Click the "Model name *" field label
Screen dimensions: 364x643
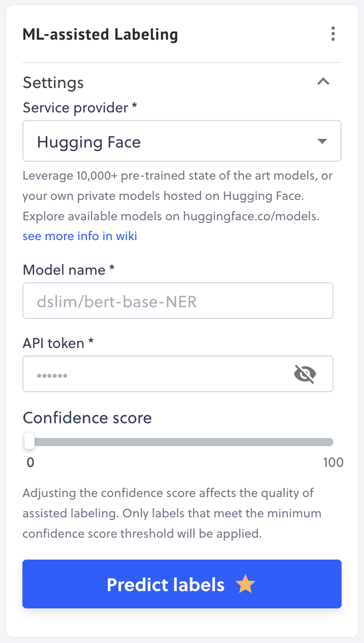coord(69,270)
